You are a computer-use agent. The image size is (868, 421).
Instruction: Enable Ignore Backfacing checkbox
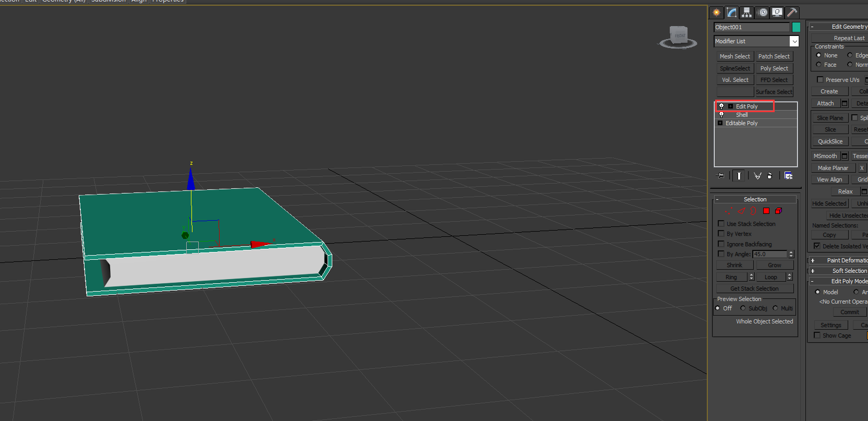click(x=721, y=244)
